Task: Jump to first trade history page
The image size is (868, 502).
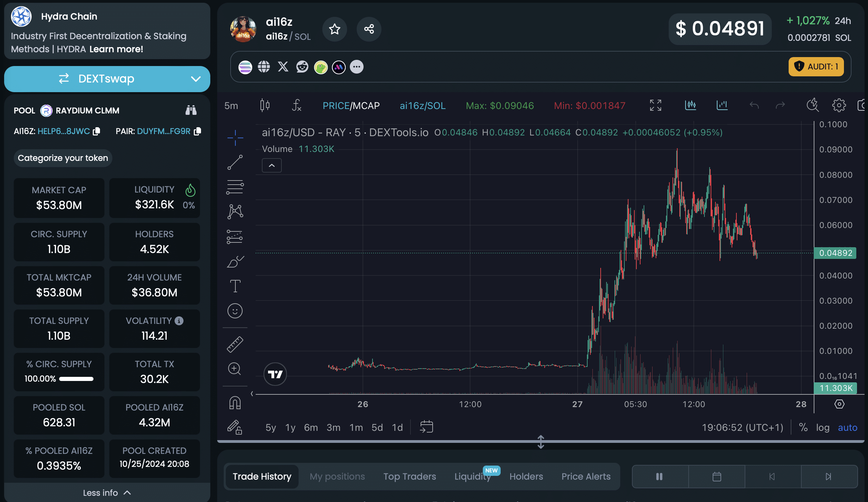Action: (x=772, y=477)
